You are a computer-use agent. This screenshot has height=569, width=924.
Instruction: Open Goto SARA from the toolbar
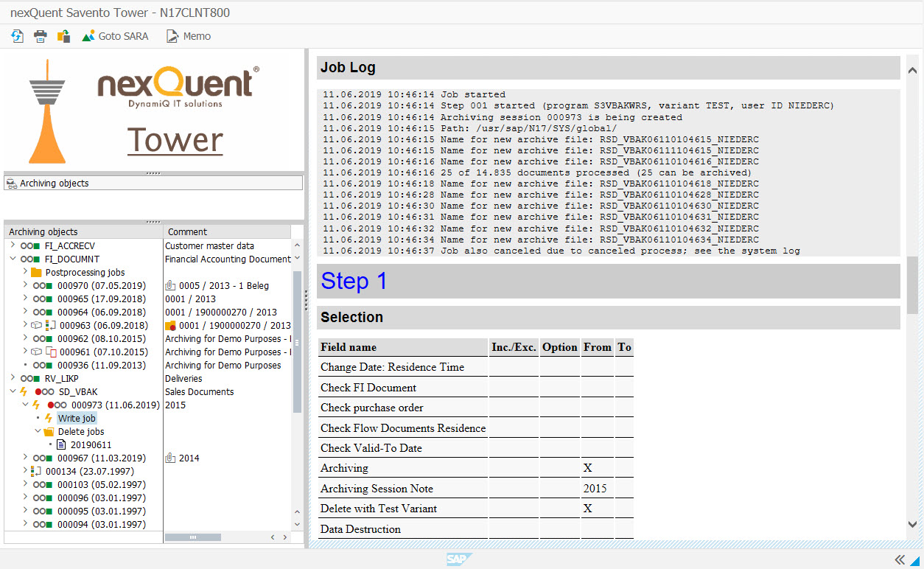pos(115,36)
